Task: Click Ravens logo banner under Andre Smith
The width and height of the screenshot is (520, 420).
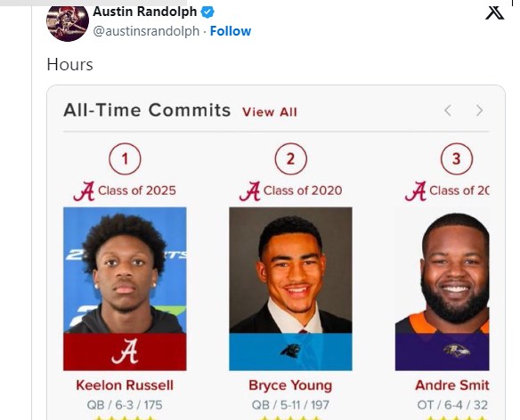Action: coord(442,351)
